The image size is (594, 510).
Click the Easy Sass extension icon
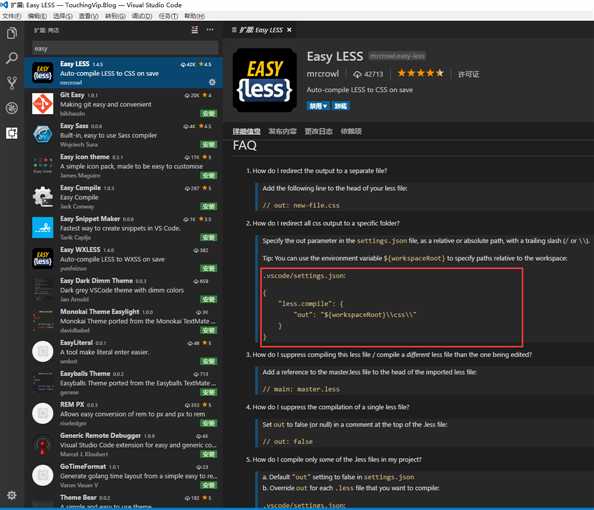(42, 135)
